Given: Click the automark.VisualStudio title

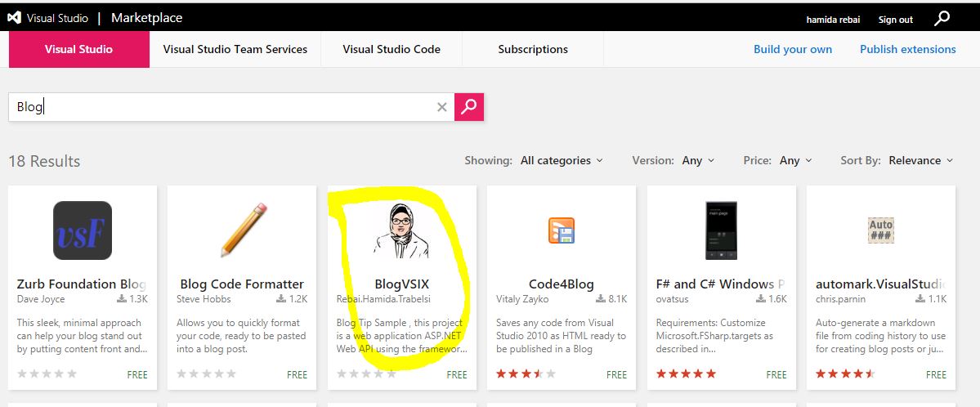Looking at the screenshot, I should (880, 284).
